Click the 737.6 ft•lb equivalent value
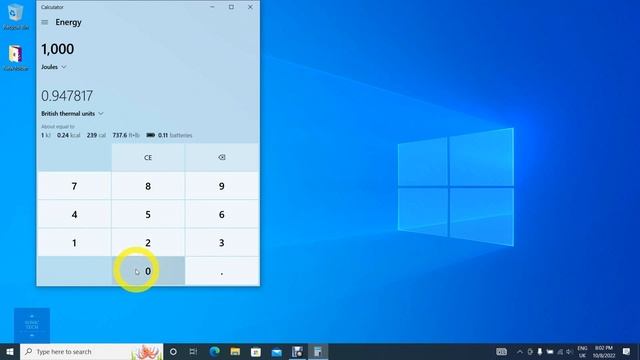 click(x=126, y=135)
